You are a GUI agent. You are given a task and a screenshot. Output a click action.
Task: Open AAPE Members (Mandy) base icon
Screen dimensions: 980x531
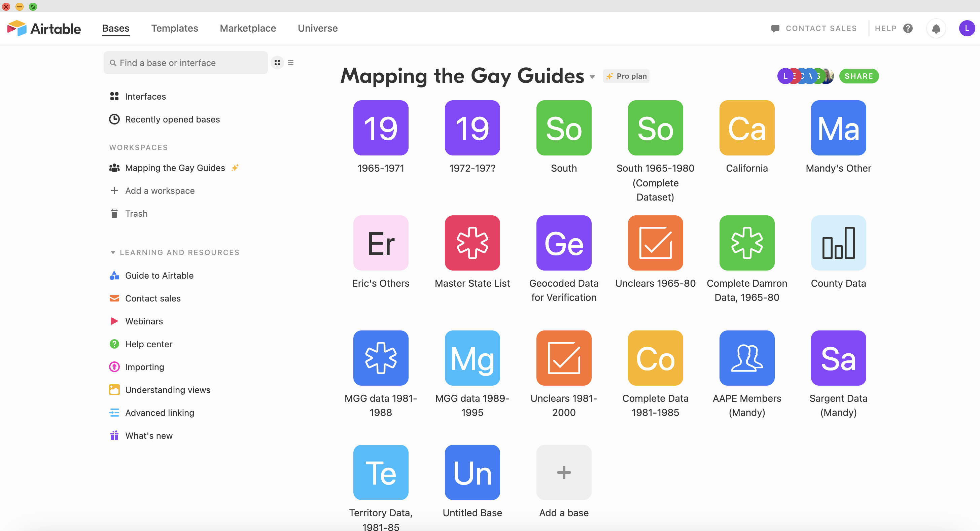click(746, 358)
